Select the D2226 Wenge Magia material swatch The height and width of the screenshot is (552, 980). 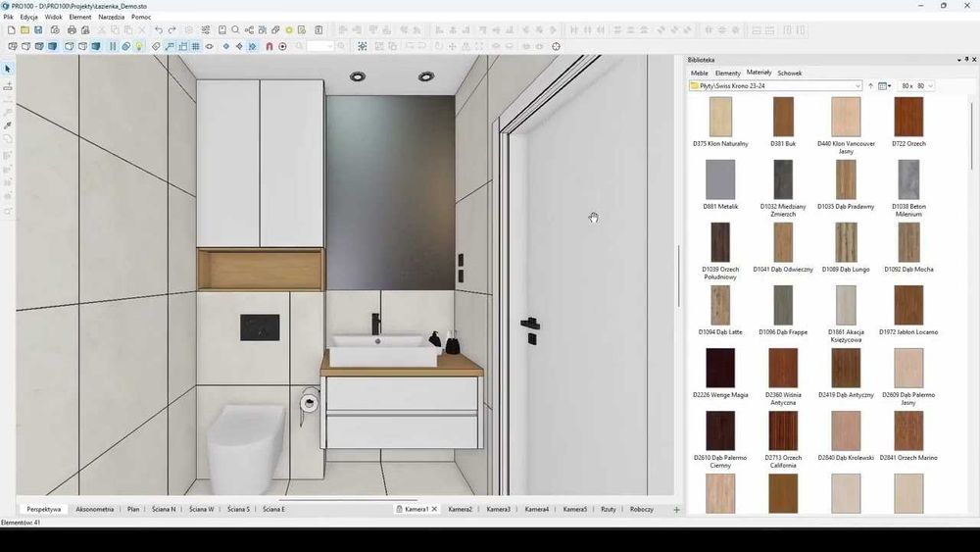tap(720, 368)
